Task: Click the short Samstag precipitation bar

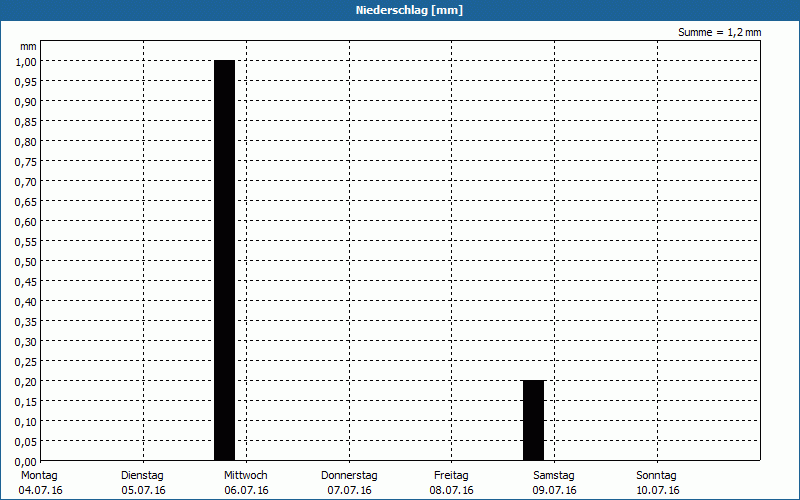Action: click(x=534, y=420)
